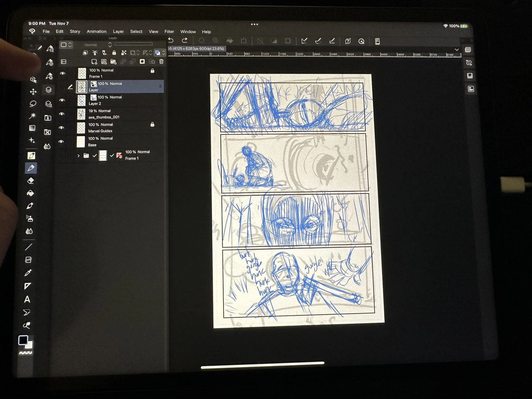Click the Undo arrow icon
This screenshot has width=532, height=399.
pos(171,40)
